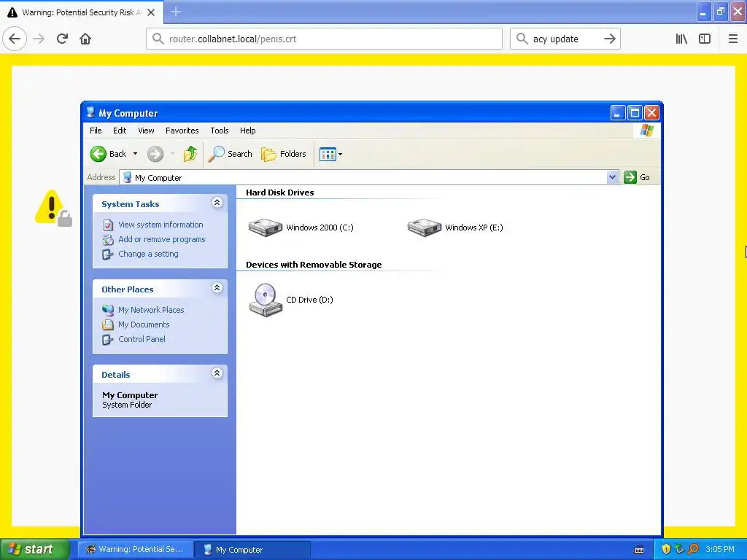This screenshot has width=747, height=560.
Task: Click Add or remove programs link
Action: pos(161,239)
